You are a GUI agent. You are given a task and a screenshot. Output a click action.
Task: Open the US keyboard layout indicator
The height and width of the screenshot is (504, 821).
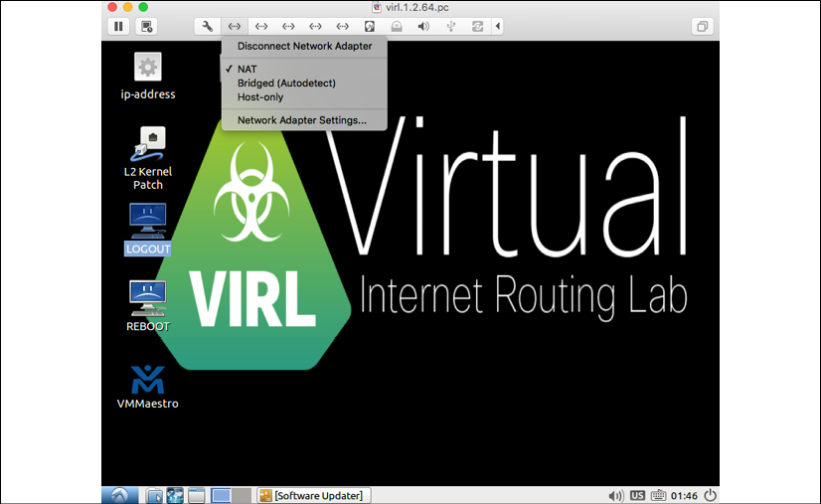pos(637,495)
